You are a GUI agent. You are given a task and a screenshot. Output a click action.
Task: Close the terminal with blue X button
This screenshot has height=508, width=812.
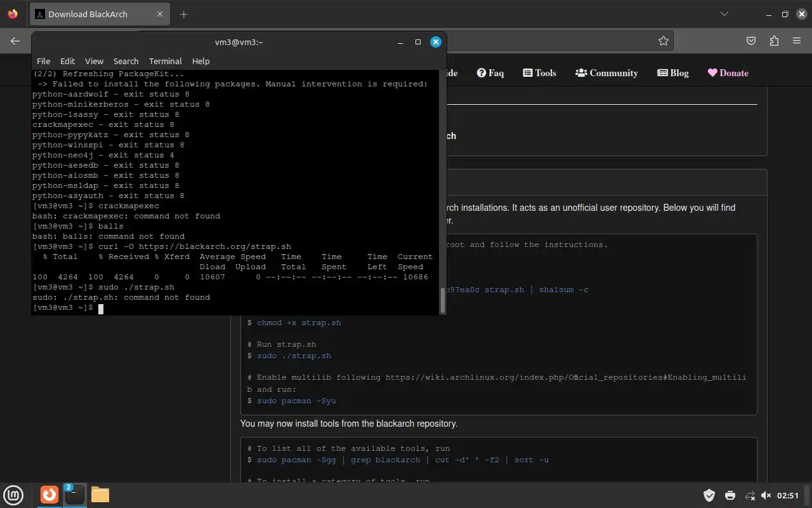(x=436, y=42)
